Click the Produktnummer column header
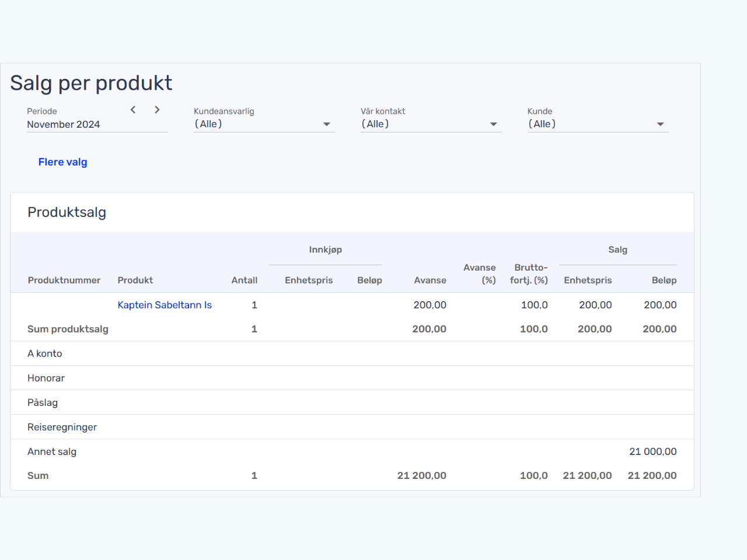The height and width of the screenshot is (560, 747). (x=64, y=280)
